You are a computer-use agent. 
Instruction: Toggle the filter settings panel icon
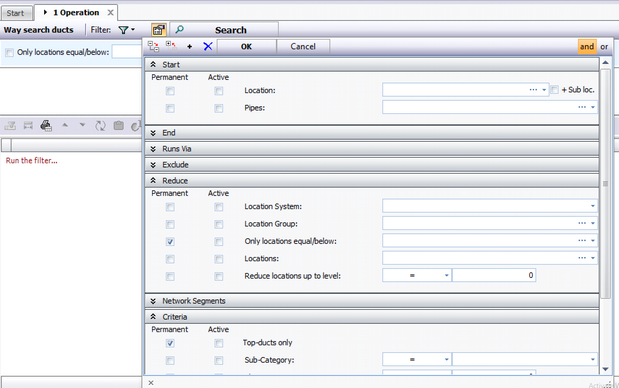(x=159, y=30)
